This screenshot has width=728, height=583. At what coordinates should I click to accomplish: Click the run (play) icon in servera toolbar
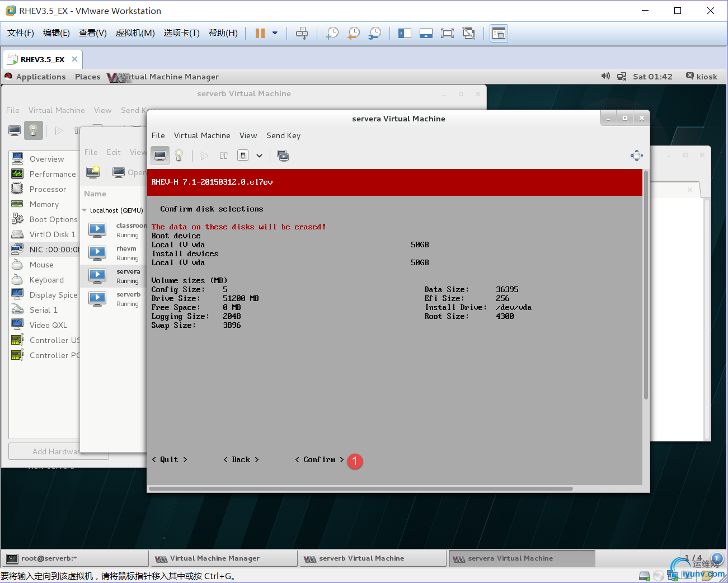pyautogui.click(x=205, y=156)
